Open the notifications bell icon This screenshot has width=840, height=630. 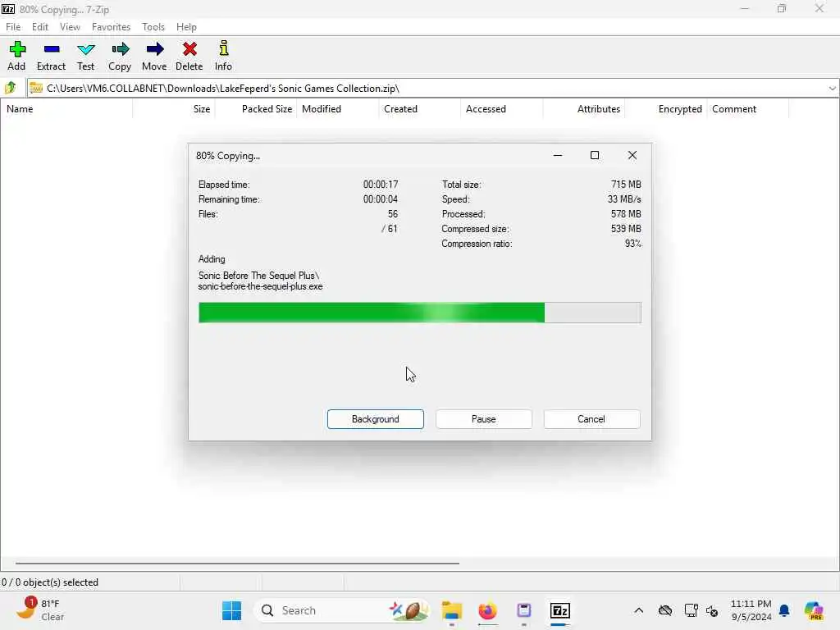[x=784, y=610]
